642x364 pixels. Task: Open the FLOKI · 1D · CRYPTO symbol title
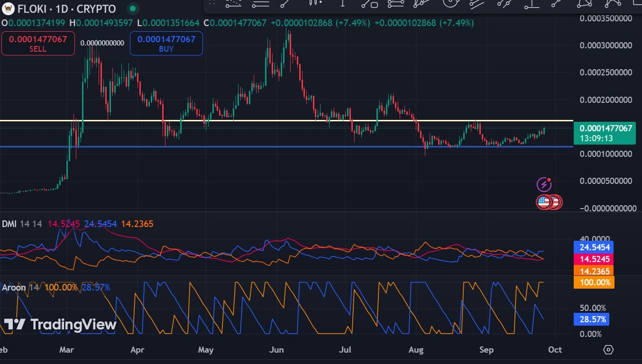click(67, 9)
